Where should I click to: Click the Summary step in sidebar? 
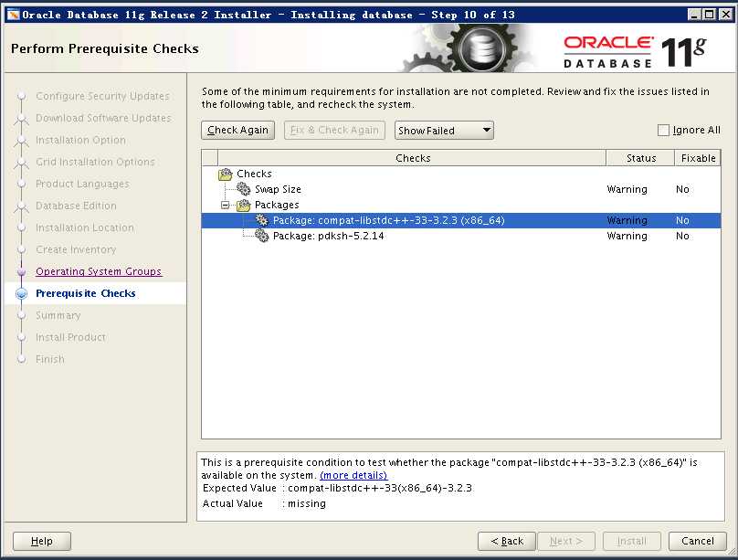(x=58, y=315)
